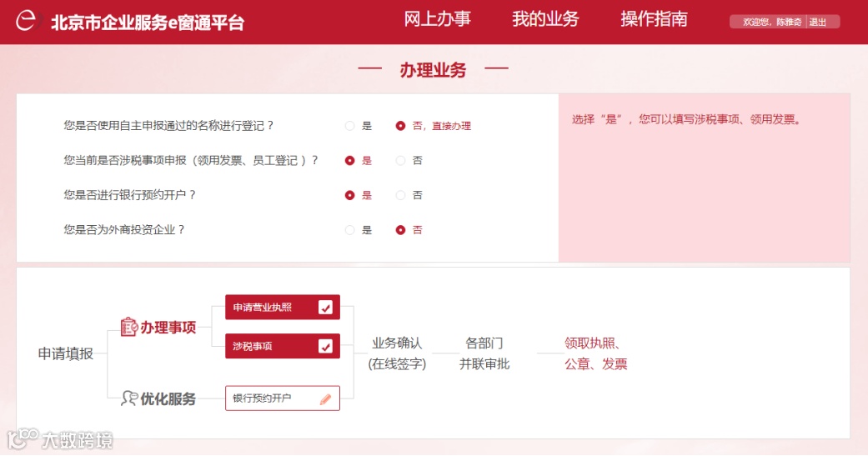Viewport: 868px width, 456px height.
Task: Select 是 for 涉税事项申报 question
Action: click(349, 161)
